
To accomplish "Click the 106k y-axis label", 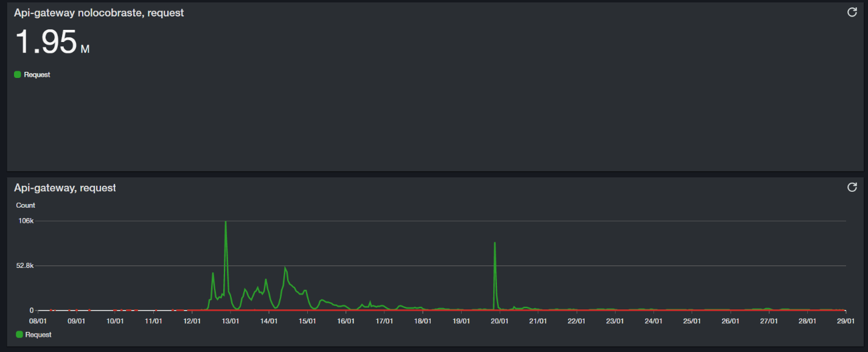I will 26,220.
